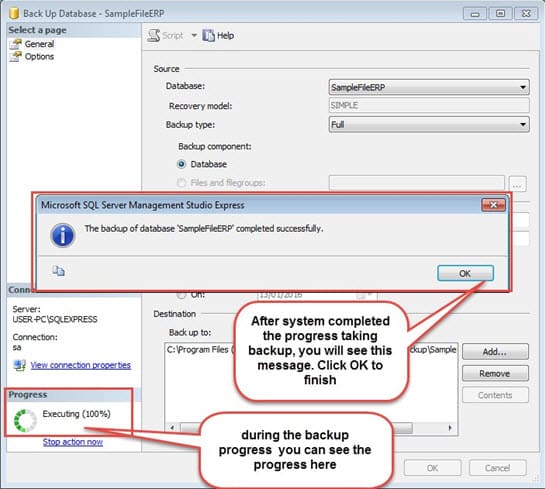Select the Database backup component radio button
545x489 pixels.
pos(181,164)
